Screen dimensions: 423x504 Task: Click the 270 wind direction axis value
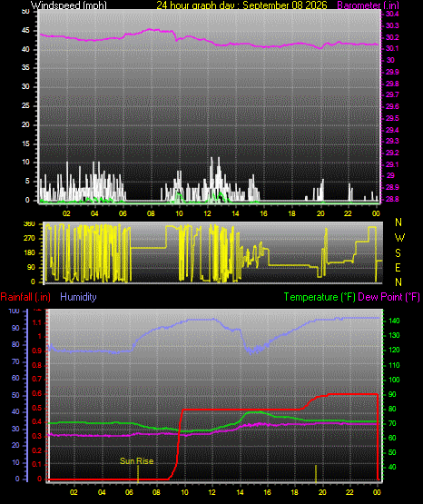pyautogui.click(x=29, y=239)
